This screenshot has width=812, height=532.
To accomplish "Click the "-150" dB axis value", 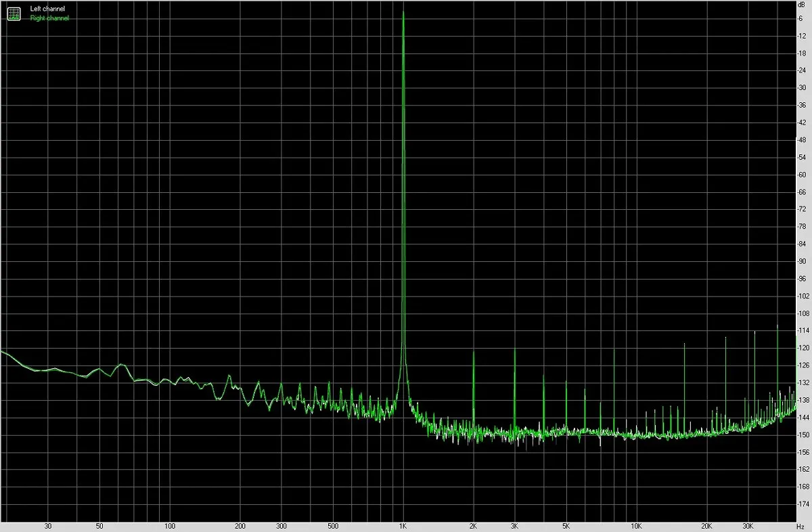I will point(802,434).
